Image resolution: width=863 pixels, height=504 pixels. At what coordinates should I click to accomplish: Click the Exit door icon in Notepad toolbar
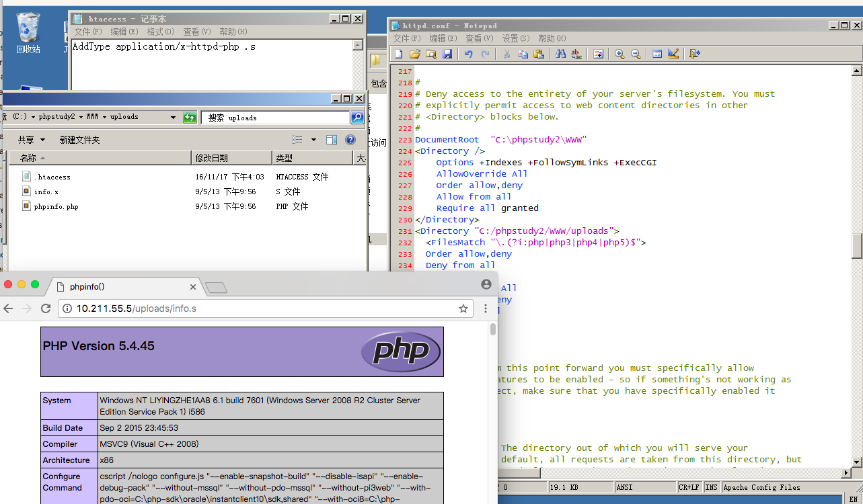point(695,54)
